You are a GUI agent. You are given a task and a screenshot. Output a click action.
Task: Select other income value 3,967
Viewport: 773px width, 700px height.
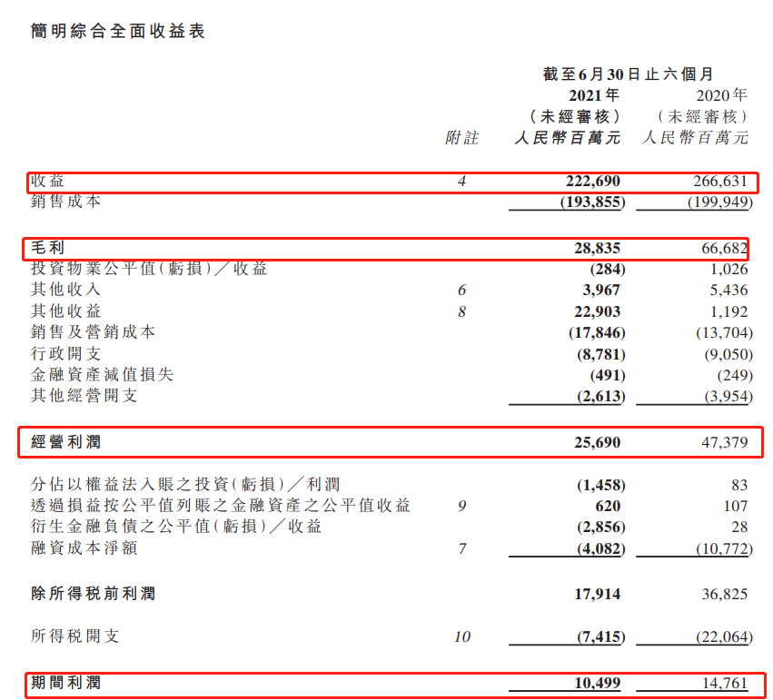pyautogui.click(x=601, y=290)
